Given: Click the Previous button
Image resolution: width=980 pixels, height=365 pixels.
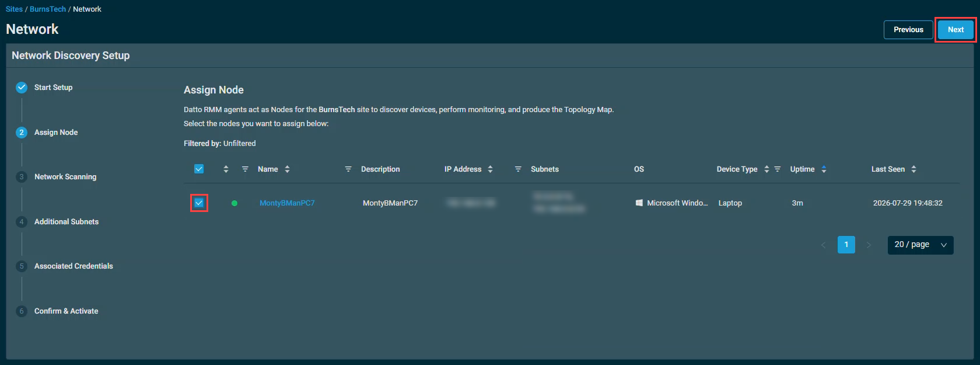Looking at the screenshot, I should pos(908,30).
